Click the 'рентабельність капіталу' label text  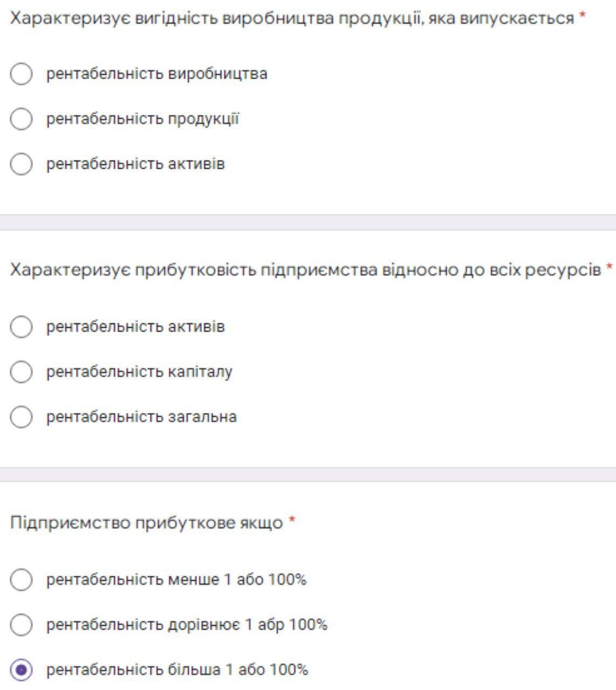[x=139, y=372]
